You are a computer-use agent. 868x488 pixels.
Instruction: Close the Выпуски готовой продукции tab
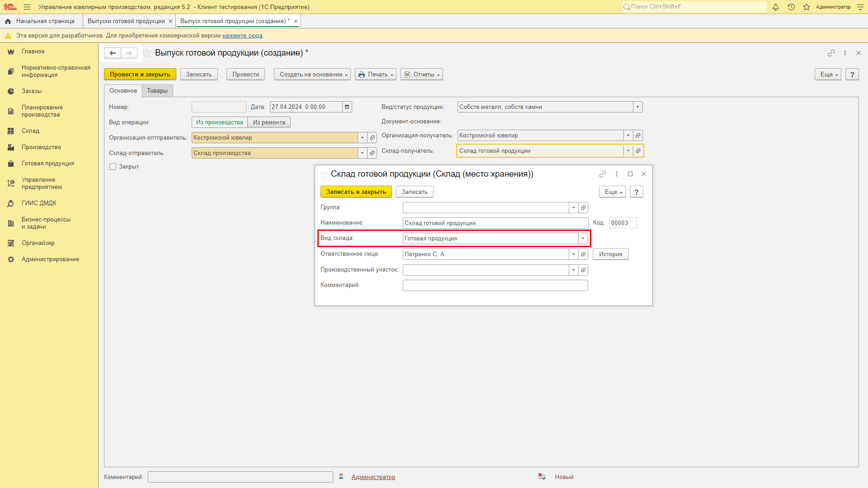(170, 21)
